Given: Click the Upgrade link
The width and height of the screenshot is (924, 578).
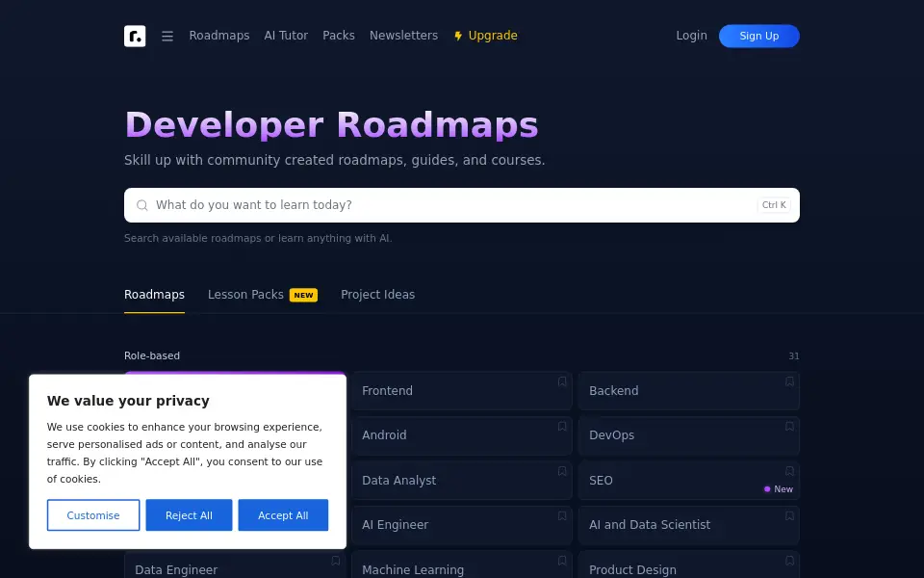Looking at the screenshot, I should [485, 36].
